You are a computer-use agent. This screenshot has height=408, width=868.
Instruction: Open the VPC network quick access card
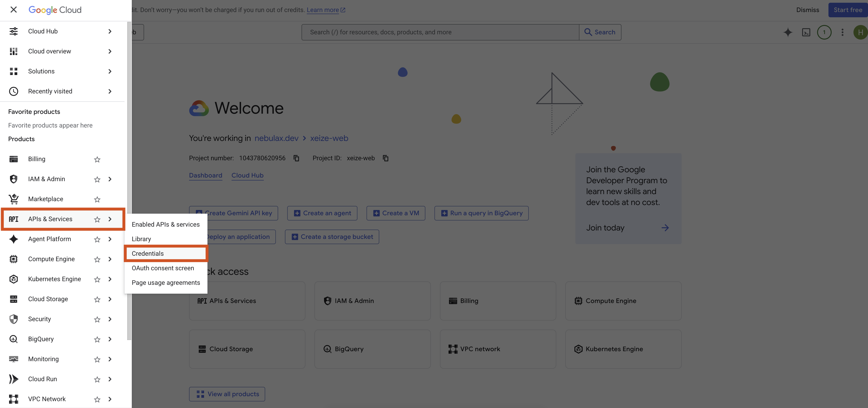click(x=498, y=349)
